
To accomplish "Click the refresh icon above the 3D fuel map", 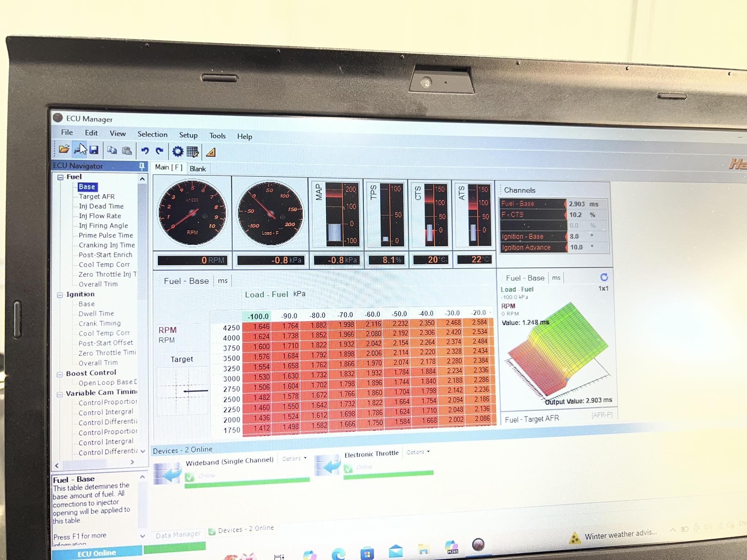I will coord(604,277).
